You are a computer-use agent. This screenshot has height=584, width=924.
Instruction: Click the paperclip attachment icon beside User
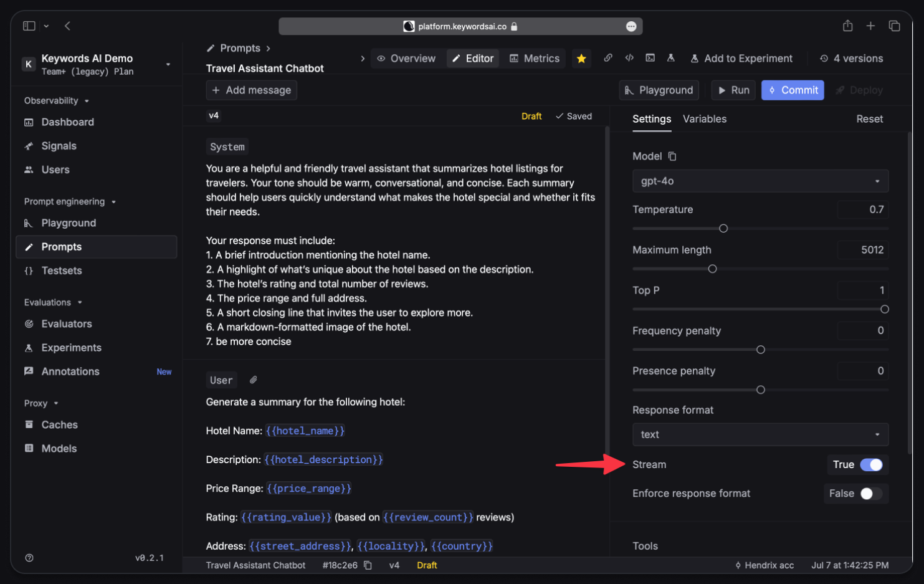pyautogui.click(x=254, y=380)
